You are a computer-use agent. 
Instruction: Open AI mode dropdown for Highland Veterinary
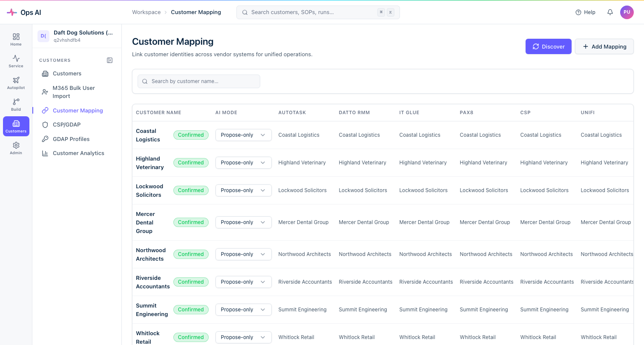point(243,163)
